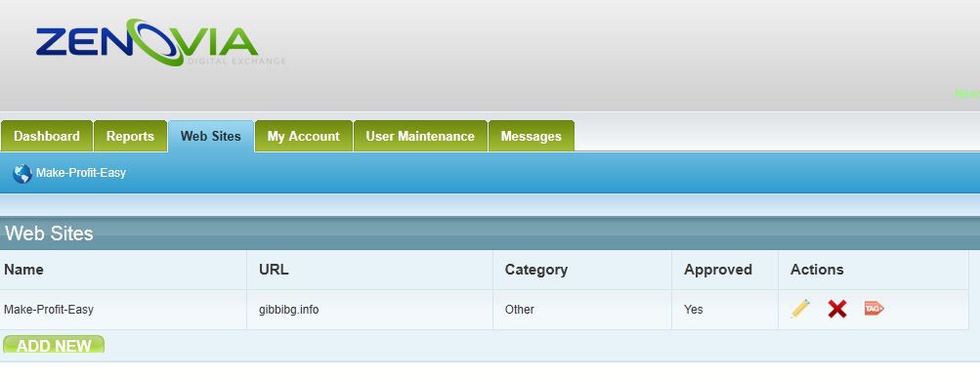Get the ad tag via the red TAG icon
Viewport: 980px width, 382px height.
[x=873, y=308]
